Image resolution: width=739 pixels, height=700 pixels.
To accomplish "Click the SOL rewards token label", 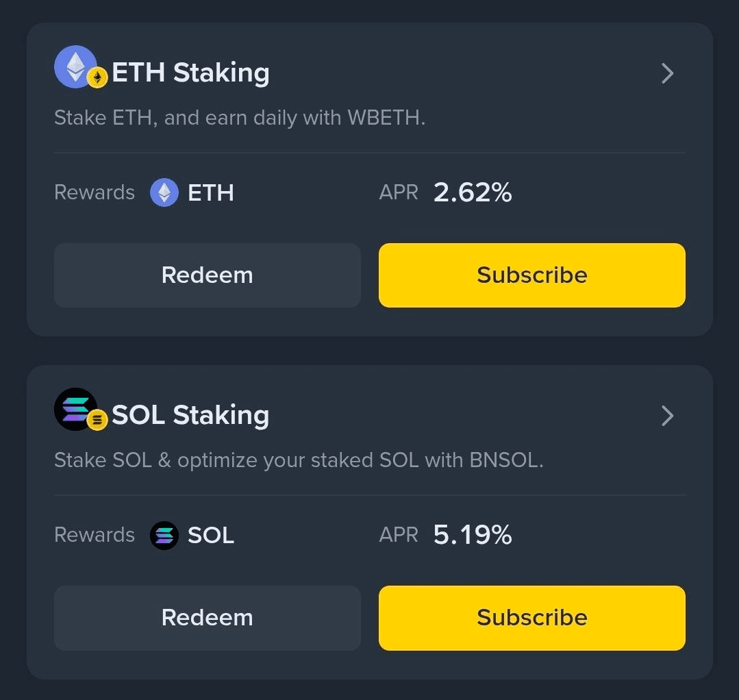I will [211, 536].
